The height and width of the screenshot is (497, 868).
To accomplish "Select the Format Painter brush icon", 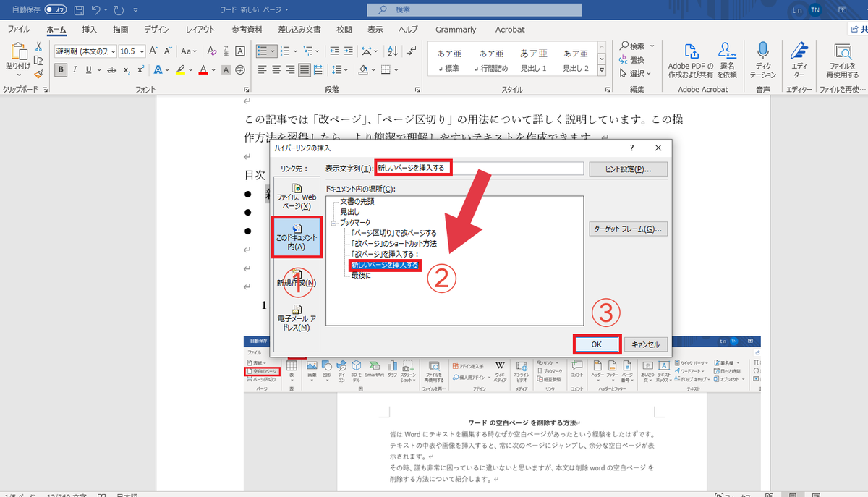I will click(39, 72).
